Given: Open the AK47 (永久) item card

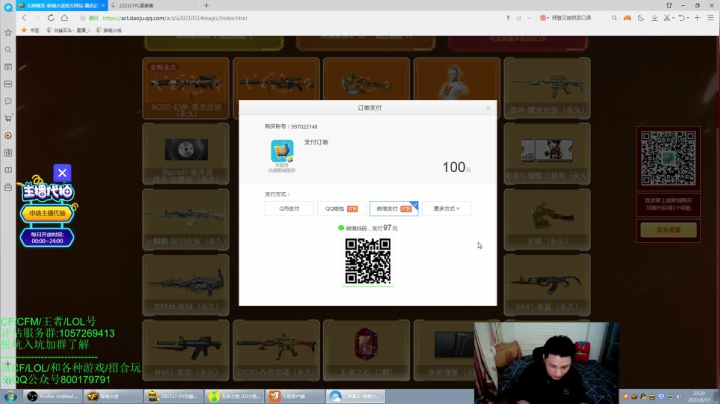Looking at the screenshot, I should click(547, 285).
